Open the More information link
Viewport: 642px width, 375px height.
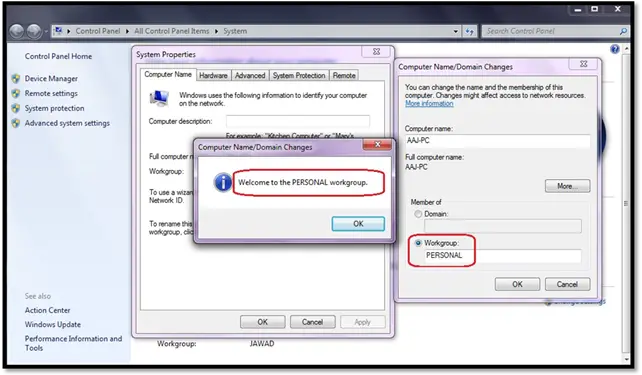point(429,104)
